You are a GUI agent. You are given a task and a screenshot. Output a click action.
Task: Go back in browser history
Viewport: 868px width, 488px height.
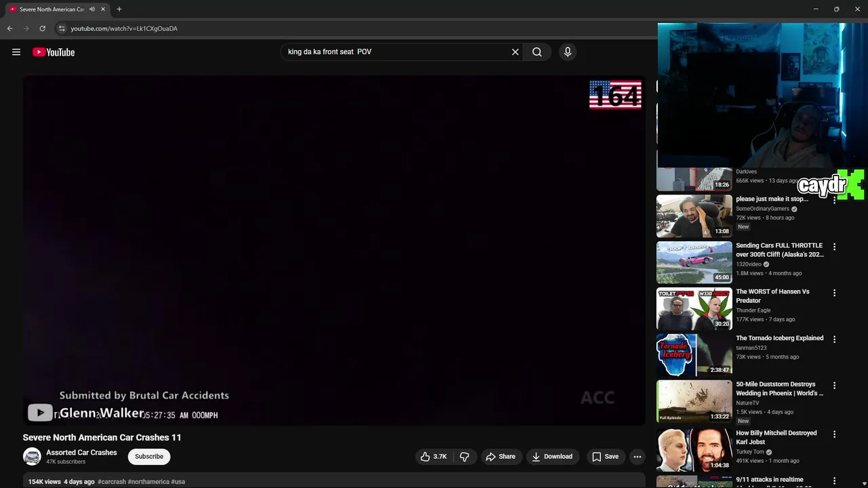[x=9, y=28]
